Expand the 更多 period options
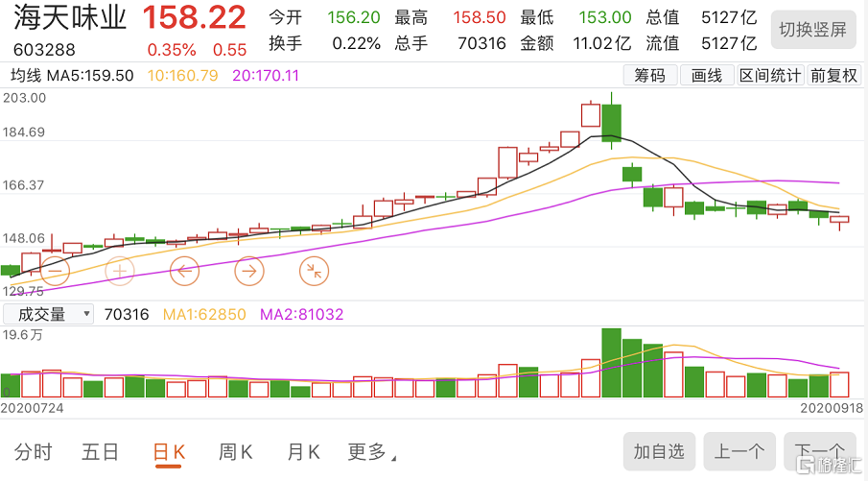868x481 pixels. [x=370, y=452]
